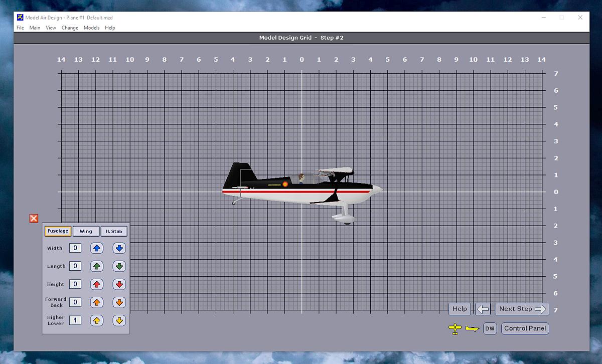The height and width of the screenshot is (364, 602).
Task: Increase Length with green up arrow
Action: click(97, 266)
